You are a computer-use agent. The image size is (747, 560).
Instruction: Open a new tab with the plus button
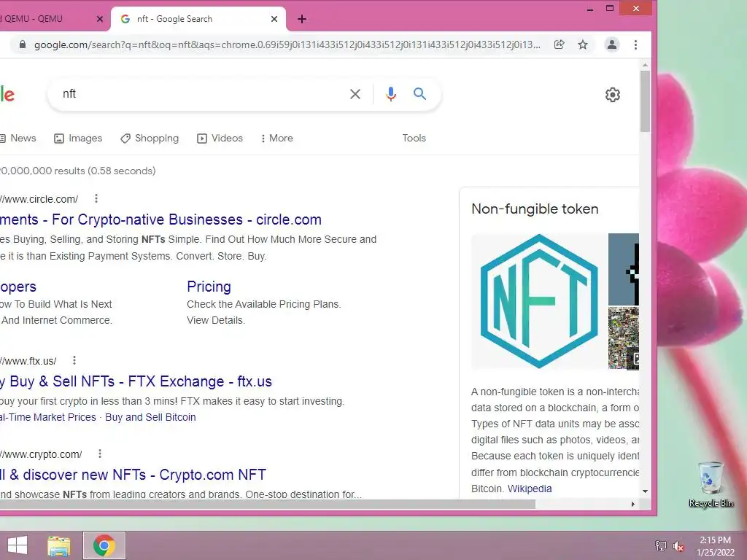(301, 19)
